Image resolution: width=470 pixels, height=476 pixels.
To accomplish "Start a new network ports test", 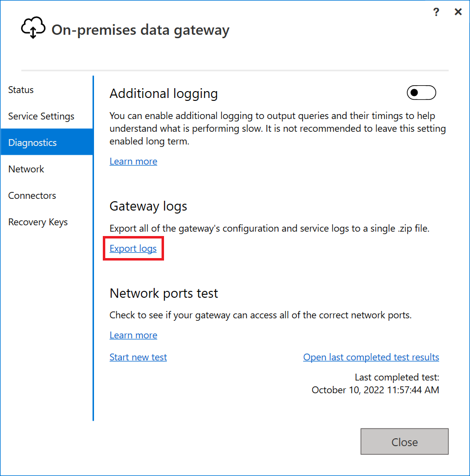I will (138, 357).
